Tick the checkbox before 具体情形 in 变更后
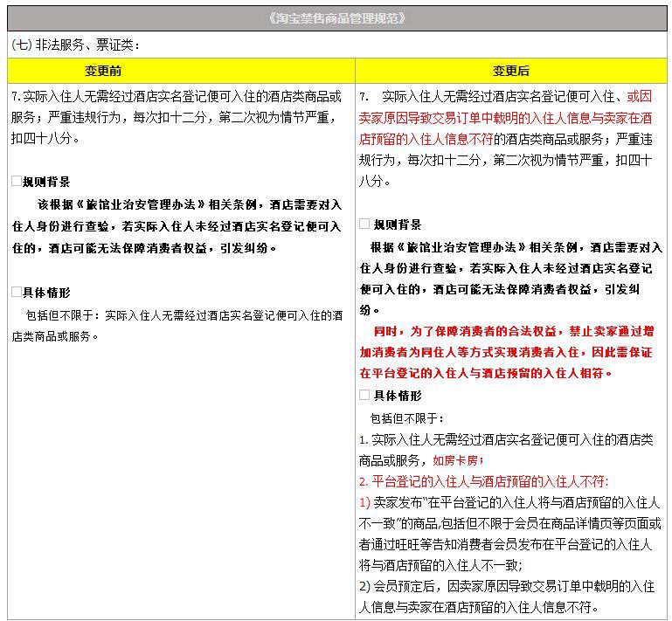672x621 pixels. pos(364,395)
